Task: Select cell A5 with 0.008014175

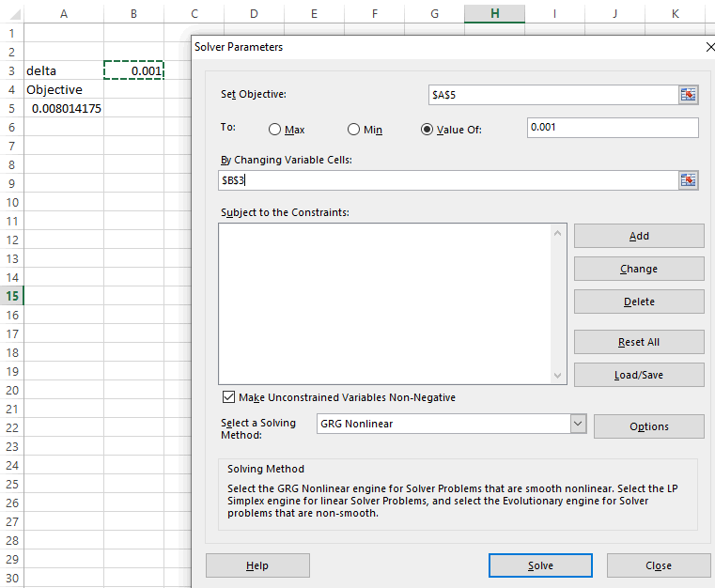Action: point(64,108)
